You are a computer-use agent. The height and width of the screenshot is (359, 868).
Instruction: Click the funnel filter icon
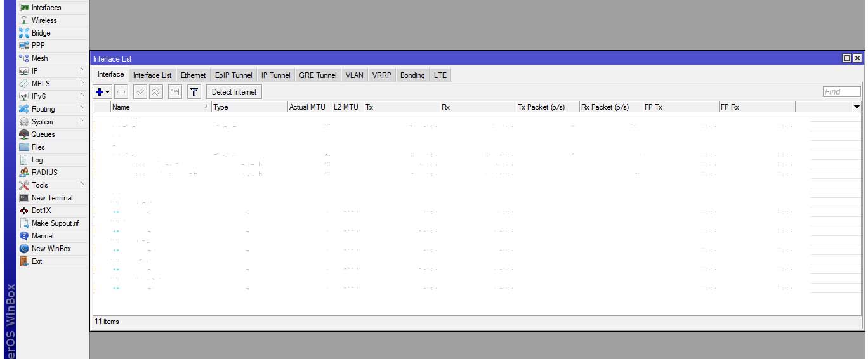coord(194,92)
